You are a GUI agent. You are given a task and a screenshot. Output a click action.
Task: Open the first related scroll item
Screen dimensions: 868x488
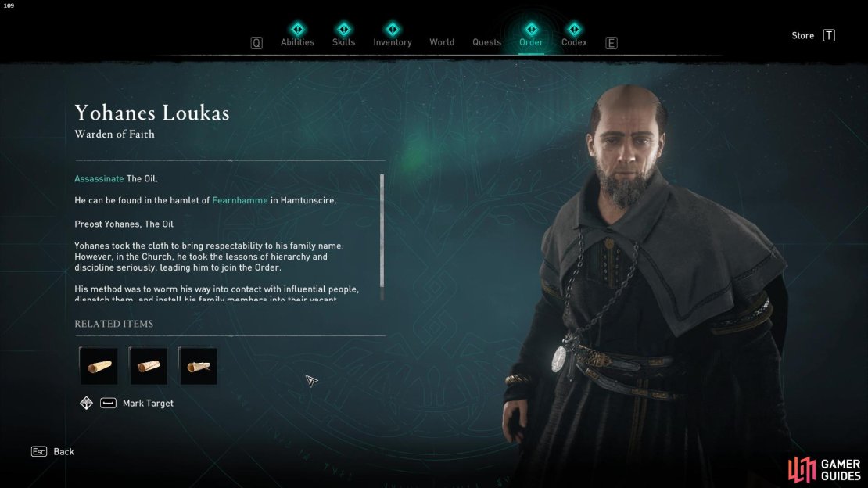pos(99,365)
